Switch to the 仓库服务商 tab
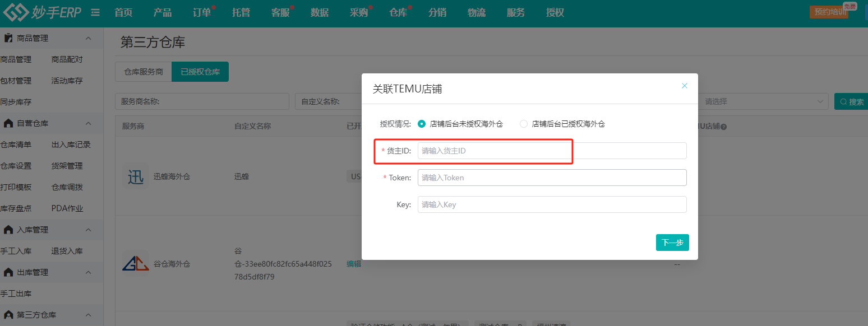 tap(144, 72)
